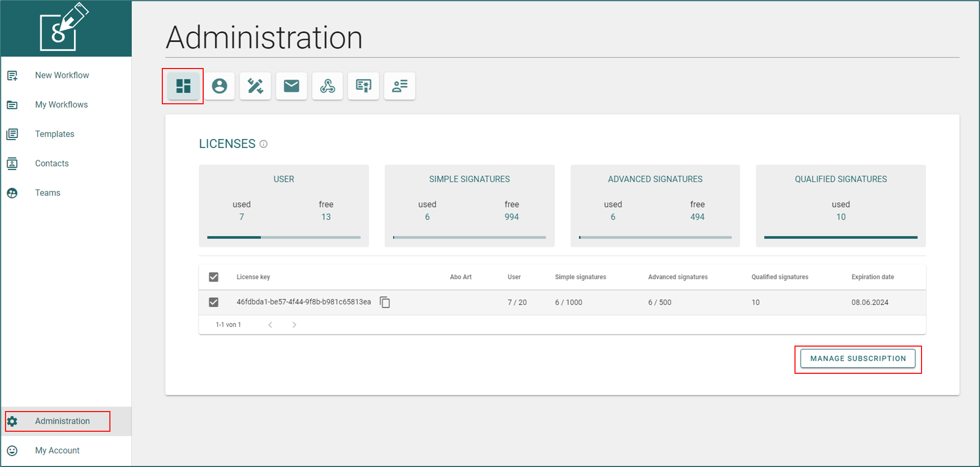Toggle the select-all checkbox in table header
Screen dimensions: 980x467
(x=214, y=277)
